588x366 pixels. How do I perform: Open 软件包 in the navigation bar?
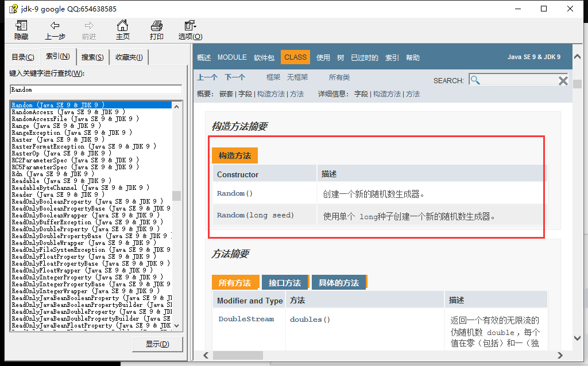click(264, 58)
